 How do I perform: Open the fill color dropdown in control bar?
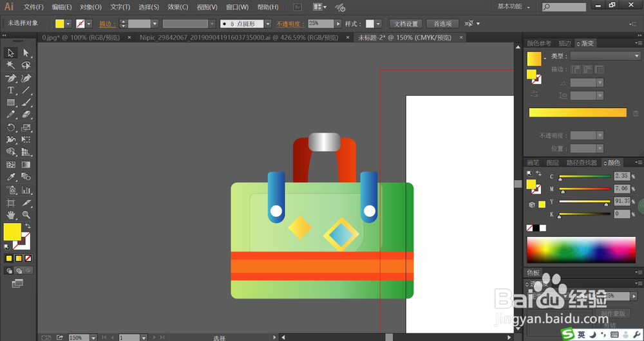click(x=68, y=24)
